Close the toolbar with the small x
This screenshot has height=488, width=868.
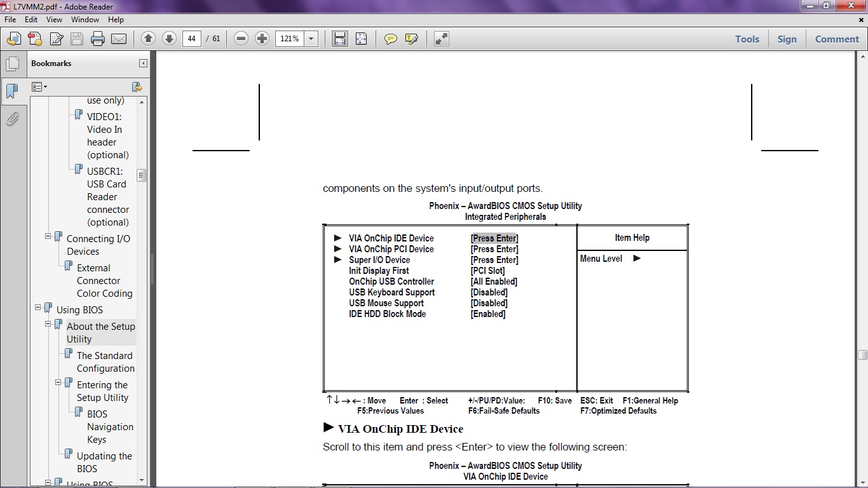(862, 20)
